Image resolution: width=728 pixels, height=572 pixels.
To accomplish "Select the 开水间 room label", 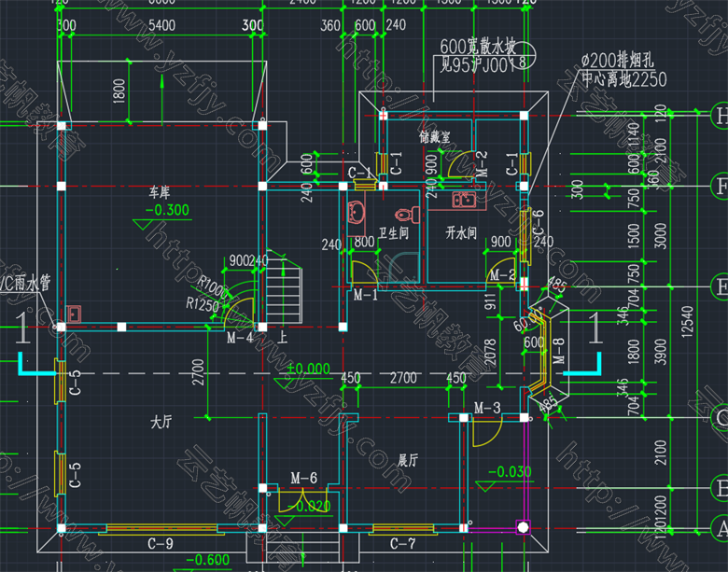I will pyautogui.click(x=461, y=232).
